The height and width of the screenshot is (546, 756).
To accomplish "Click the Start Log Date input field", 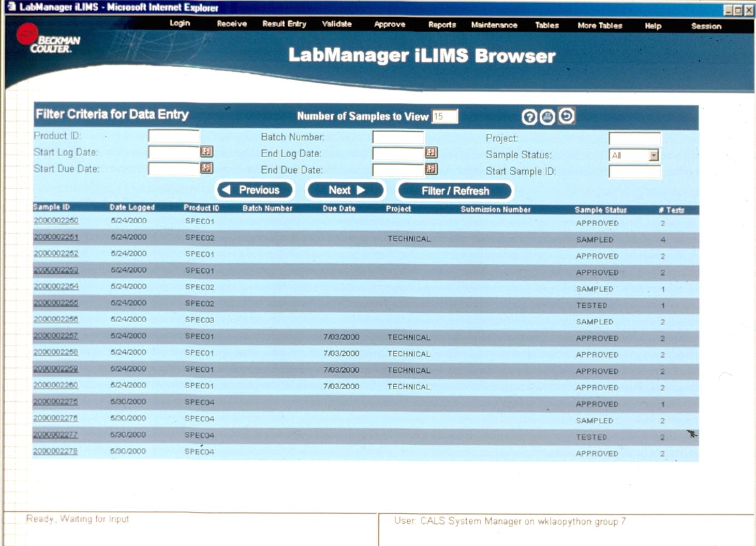I will (174, 152).
